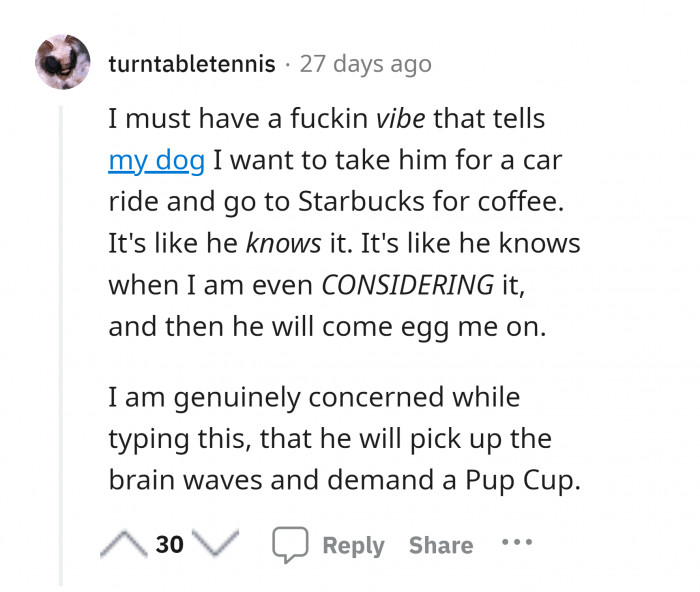The image size is (700, 592).
Task: Click the vote score showing 30
Action: (x=169, y=545)
